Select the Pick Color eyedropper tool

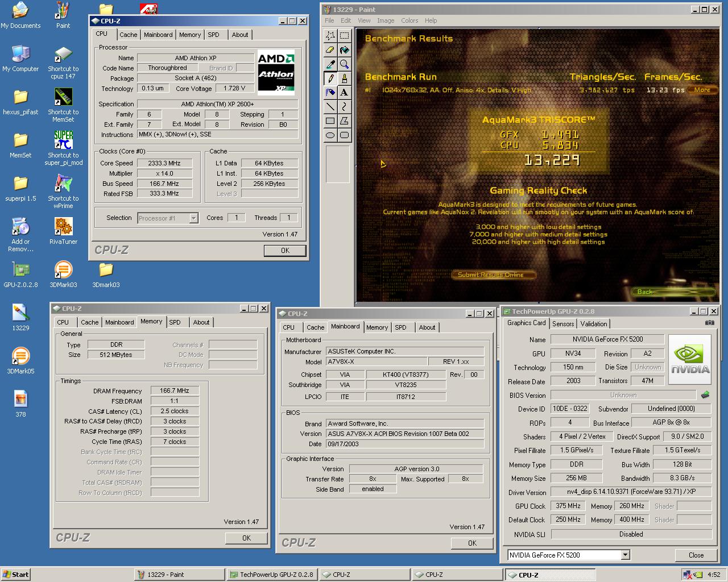pyautogui.click(x=330, y=64)
